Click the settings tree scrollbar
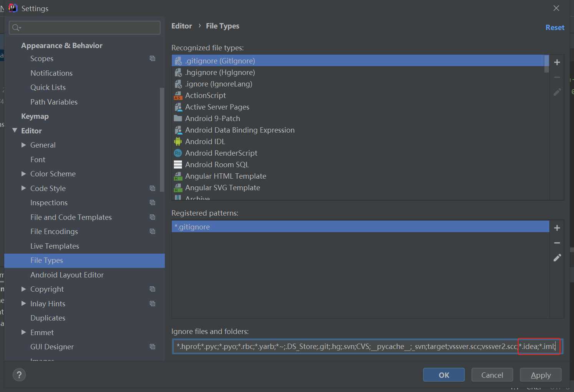The image size is (574, 392). [x=162, y=140]
